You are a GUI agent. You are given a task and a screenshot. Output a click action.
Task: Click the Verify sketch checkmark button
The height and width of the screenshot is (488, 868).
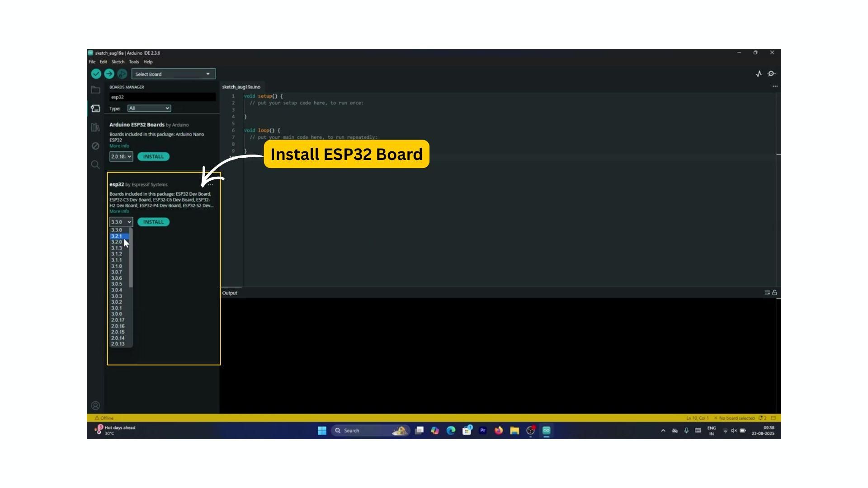click(x=96, y=74)
